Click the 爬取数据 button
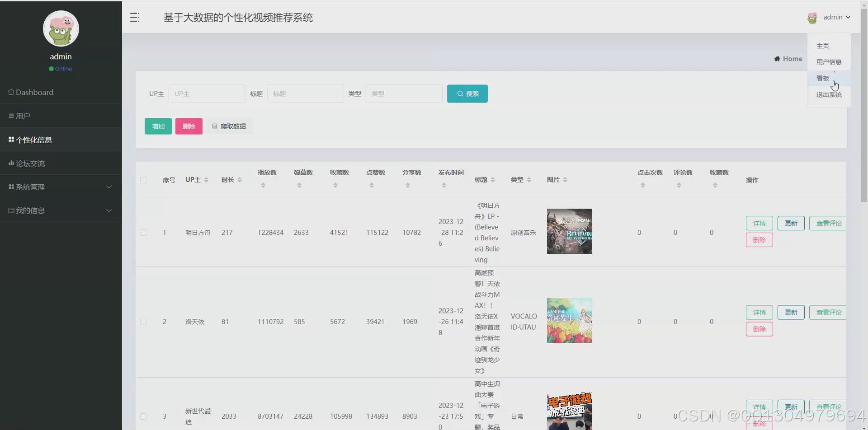Screen dimensions: 868x430 pyautogui.click(x=229, y=126)
